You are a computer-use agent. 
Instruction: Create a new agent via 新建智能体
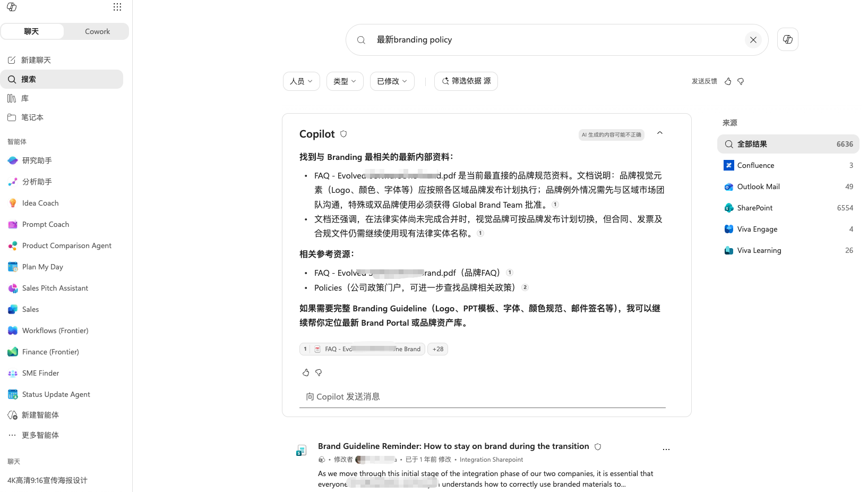[x=62, y=415]
